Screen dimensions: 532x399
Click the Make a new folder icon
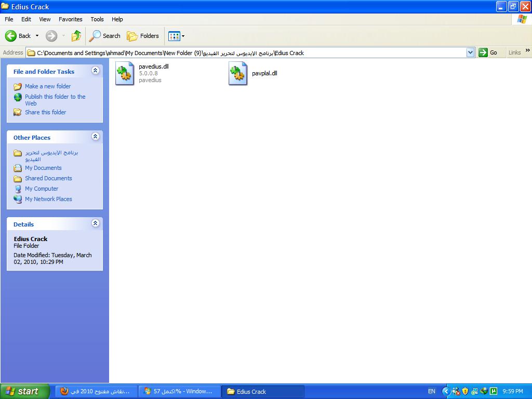18,87
